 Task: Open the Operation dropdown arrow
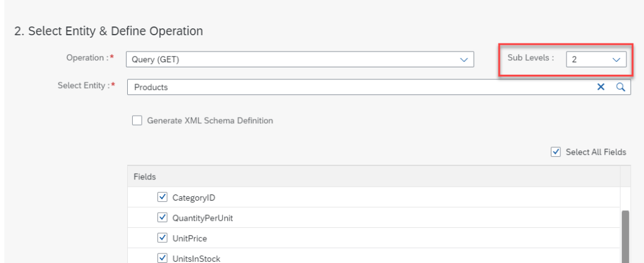coord(464,60)
